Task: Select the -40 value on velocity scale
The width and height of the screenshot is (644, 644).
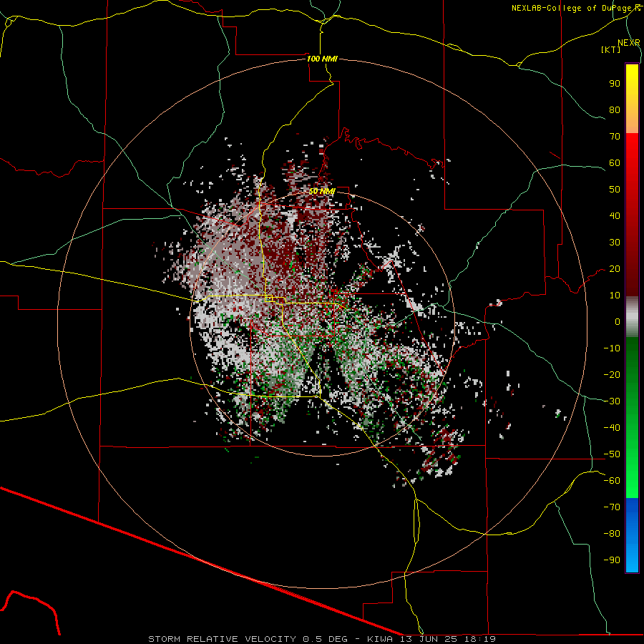Action: pos(612,428)
